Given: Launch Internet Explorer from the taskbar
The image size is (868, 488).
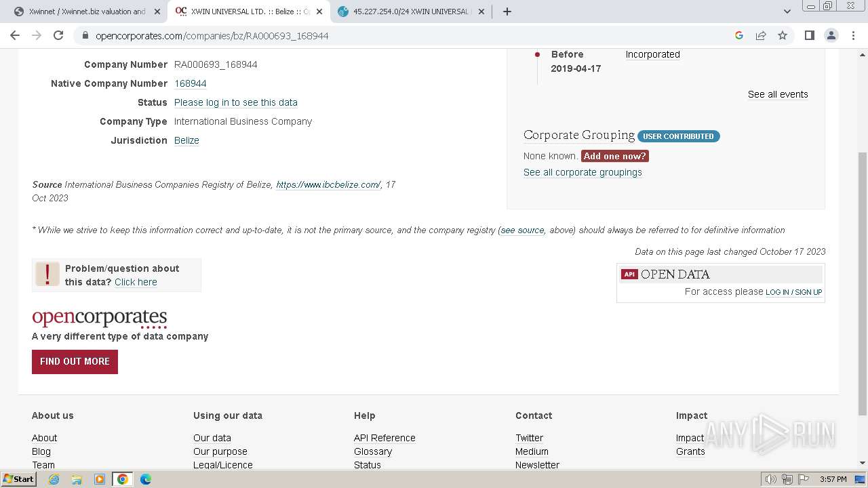Looking at the screenshot, I should (54, 479).
